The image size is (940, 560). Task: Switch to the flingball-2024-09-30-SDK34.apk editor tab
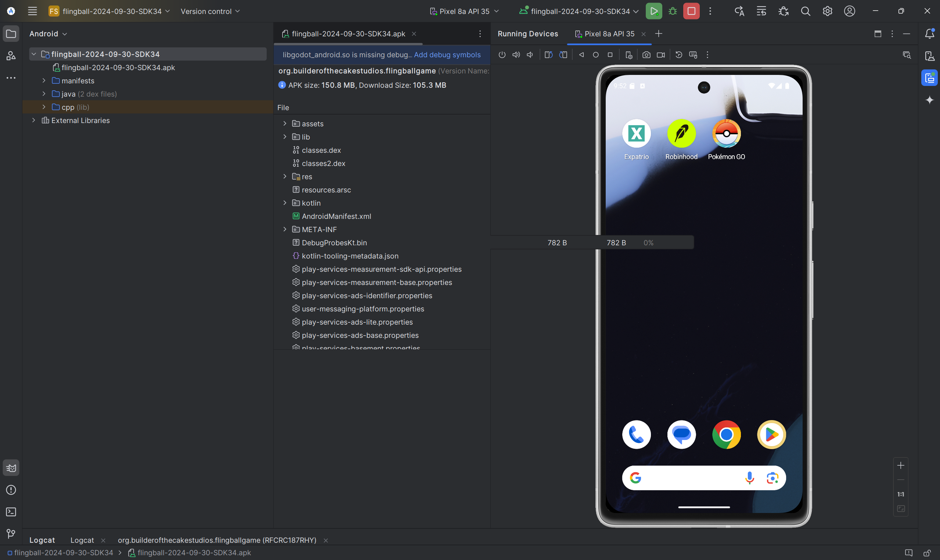(348, 34)
